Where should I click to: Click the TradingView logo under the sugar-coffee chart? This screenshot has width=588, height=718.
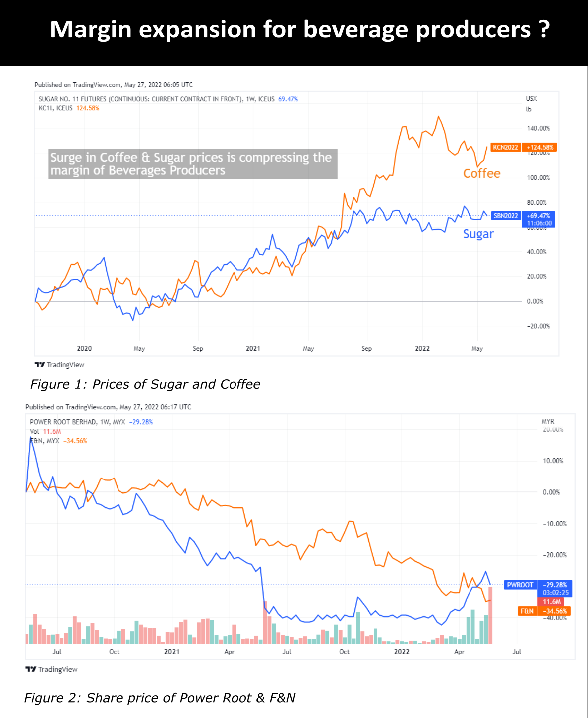(x=59, y=365)
